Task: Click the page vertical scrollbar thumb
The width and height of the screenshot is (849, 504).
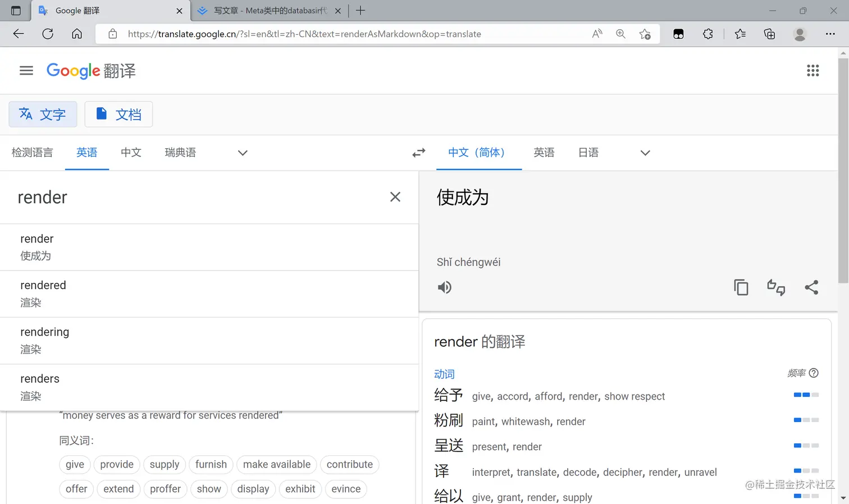Action: 843,171
